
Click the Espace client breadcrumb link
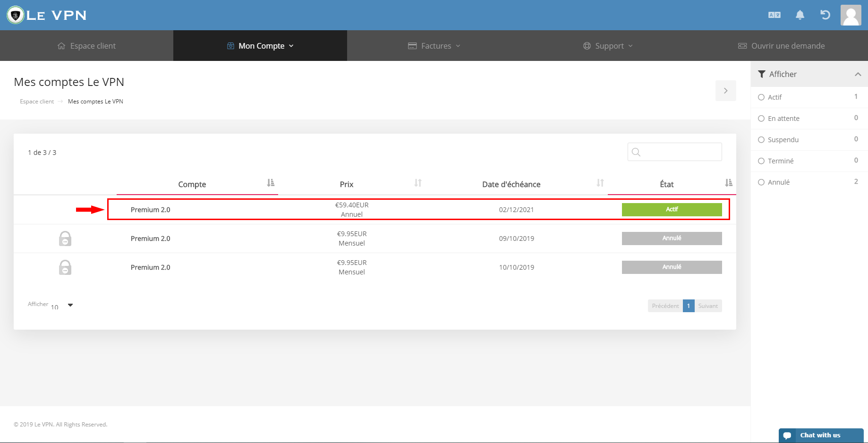[37, 102]
